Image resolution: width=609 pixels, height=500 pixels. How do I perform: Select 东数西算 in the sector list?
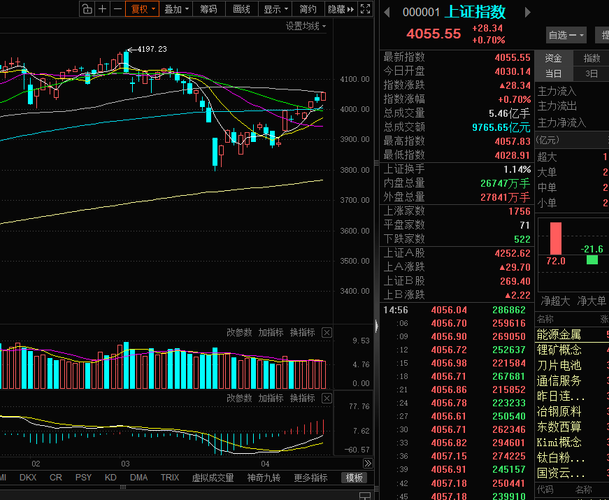(559, 427)
